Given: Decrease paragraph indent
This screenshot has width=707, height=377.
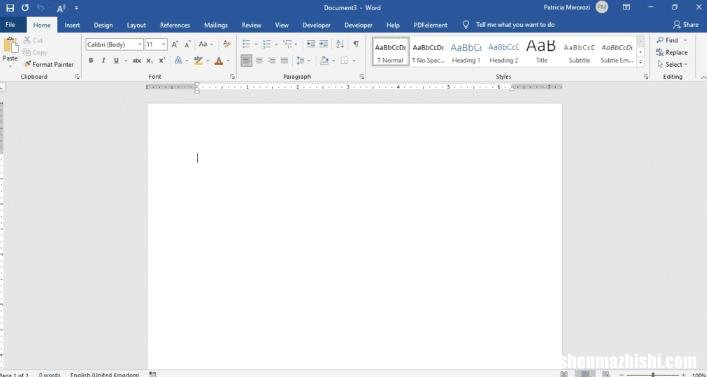Looking at the screenshot, I should tap(311, 44).
